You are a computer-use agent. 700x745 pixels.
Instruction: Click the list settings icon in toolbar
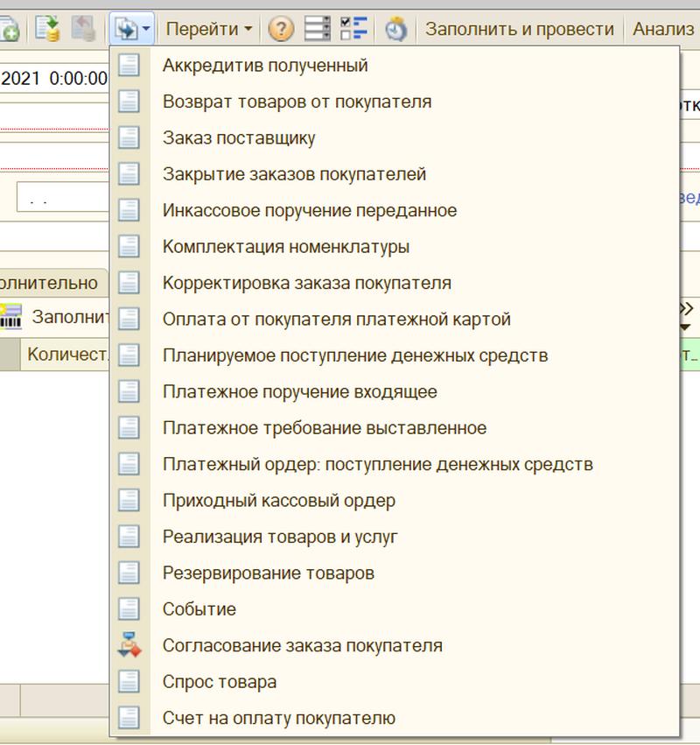(x=318, y=29)
